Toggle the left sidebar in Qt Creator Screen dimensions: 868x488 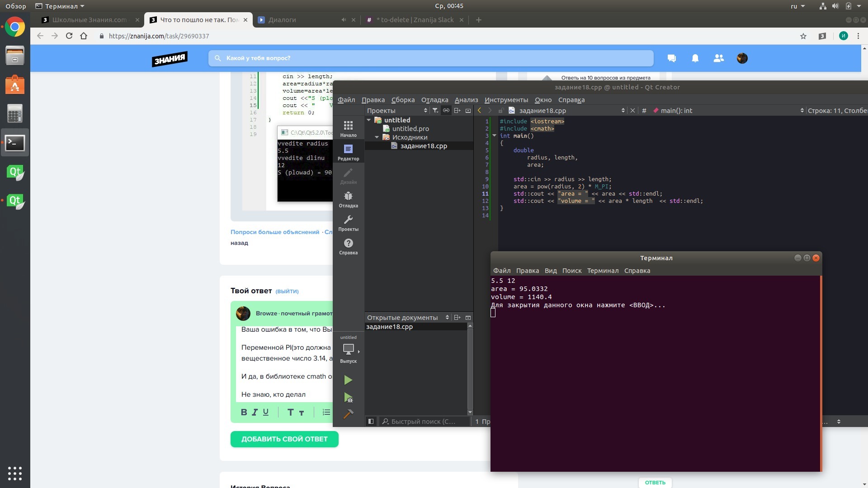(371, 422)
